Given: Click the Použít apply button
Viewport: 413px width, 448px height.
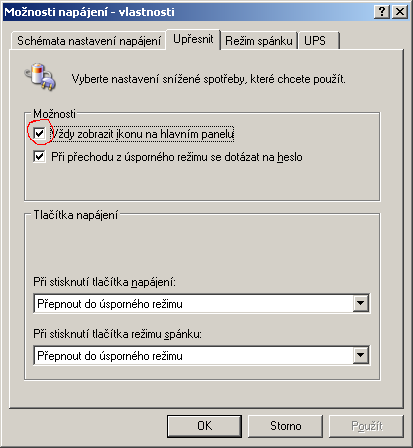Looking at the screenshot, I should [x=366, y=426].
